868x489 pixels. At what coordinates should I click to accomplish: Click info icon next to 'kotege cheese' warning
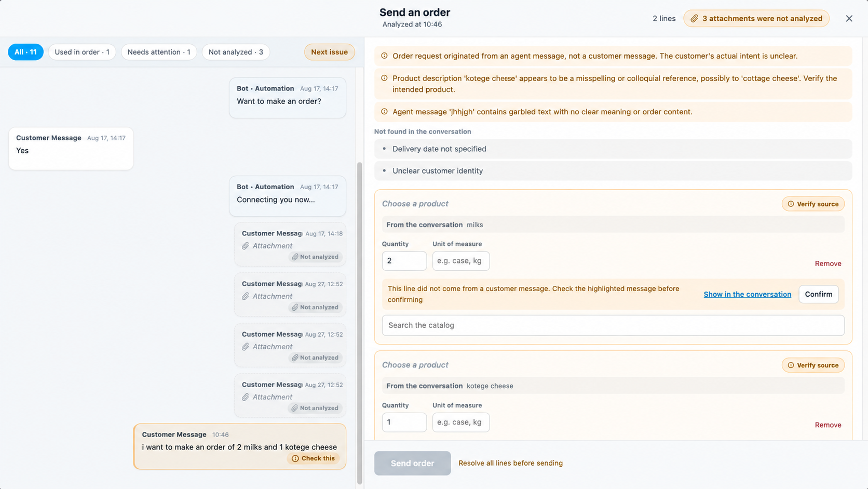[x=384, y=78]
